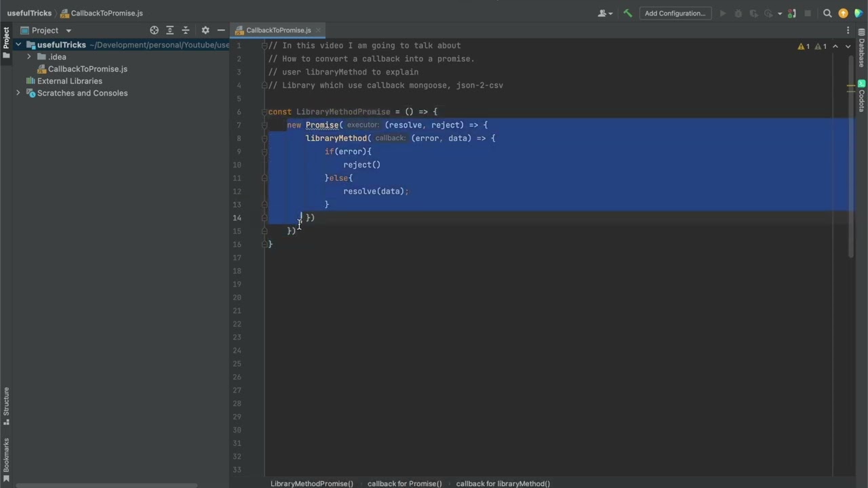The image size is (868, 488).
Task: Fold the libraryMethod callback at line 8
Action: (x=264, y=138)
